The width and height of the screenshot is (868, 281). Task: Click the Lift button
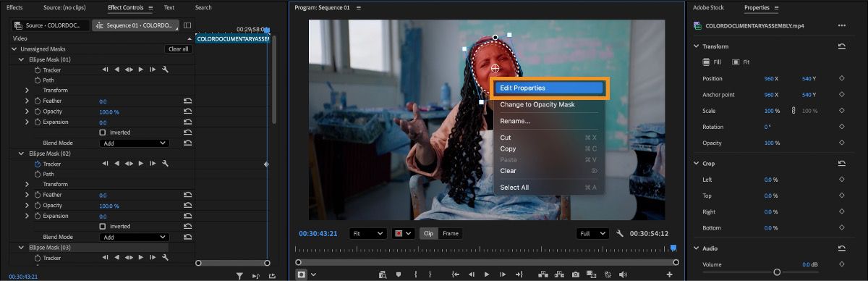pyautogui.click(x=542, y=274)
